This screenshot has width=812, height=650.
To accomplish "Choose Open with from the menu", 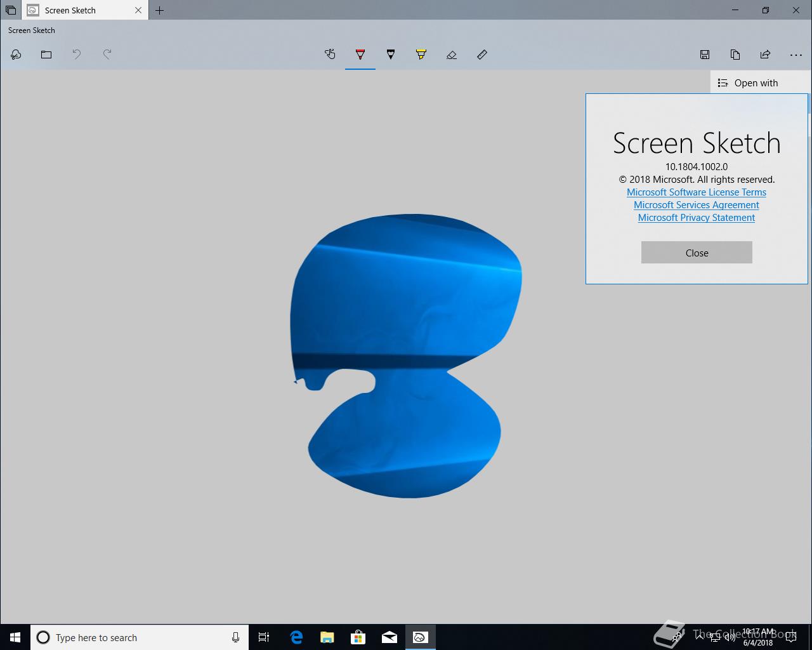I will point(759,83).
